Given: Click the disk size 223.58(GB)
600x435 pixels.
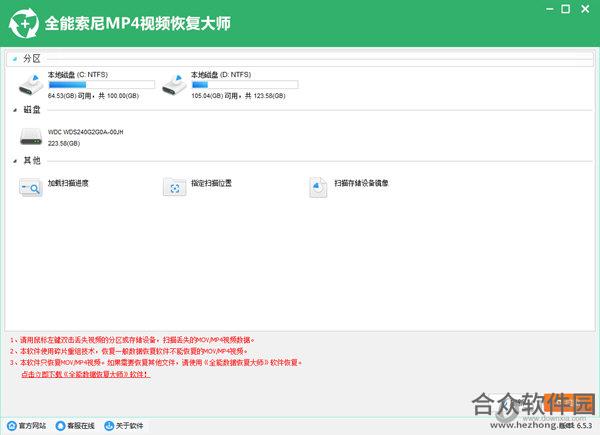Looking at the screenshot, I should (64, 143).
